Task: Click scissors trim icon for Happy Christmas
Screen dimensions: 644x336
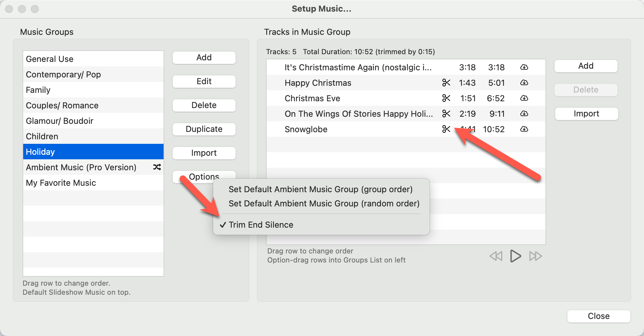Action: (446, 83)
